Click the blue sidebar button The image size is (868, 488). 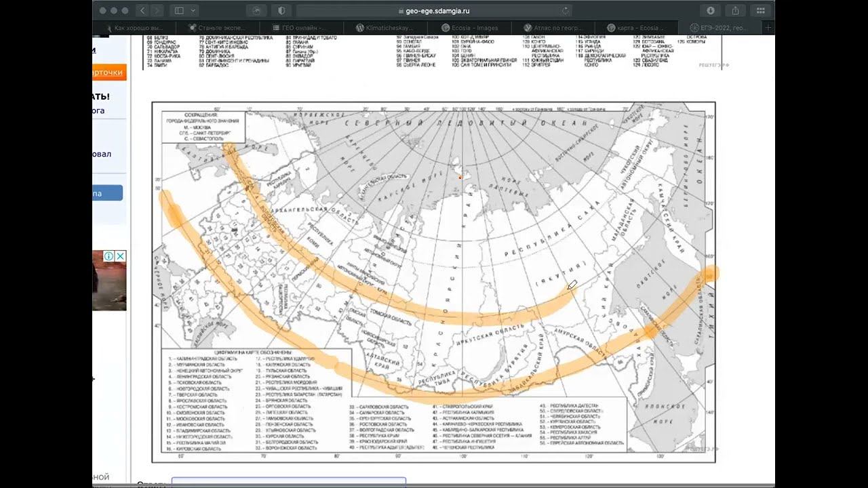tap(108, 193)
